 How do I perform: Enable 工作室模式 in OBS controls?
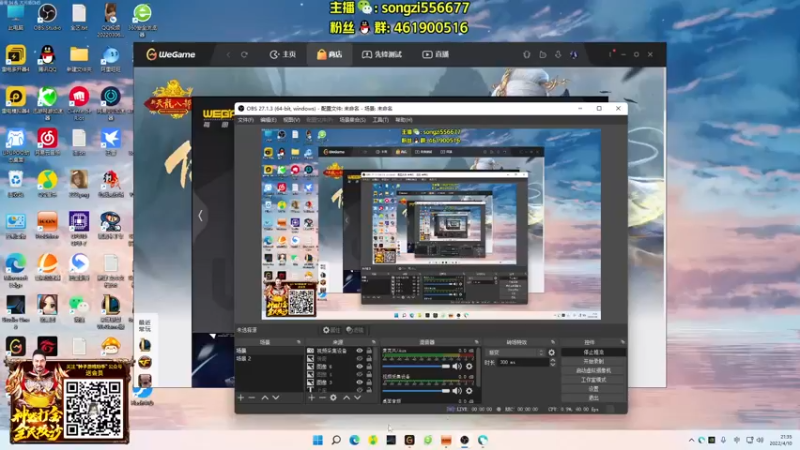coord(593,380)
